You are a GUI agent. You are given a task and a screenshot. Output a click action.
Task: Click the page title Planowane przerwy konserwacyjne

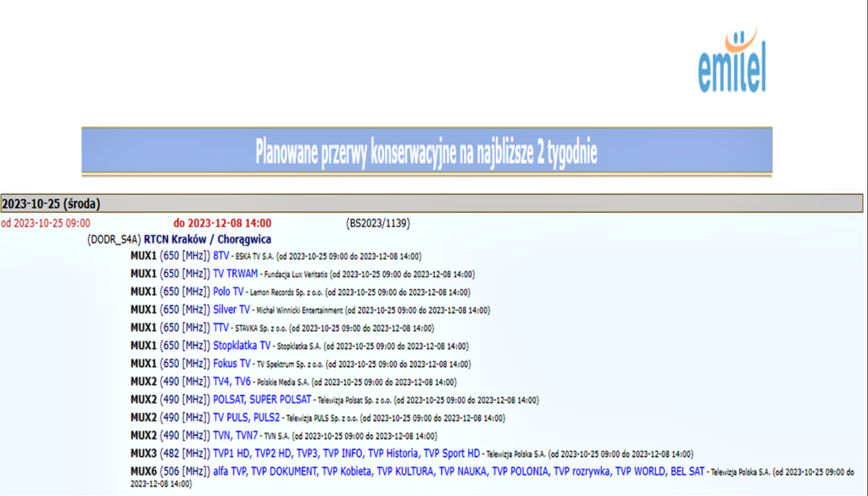(426, 152)
